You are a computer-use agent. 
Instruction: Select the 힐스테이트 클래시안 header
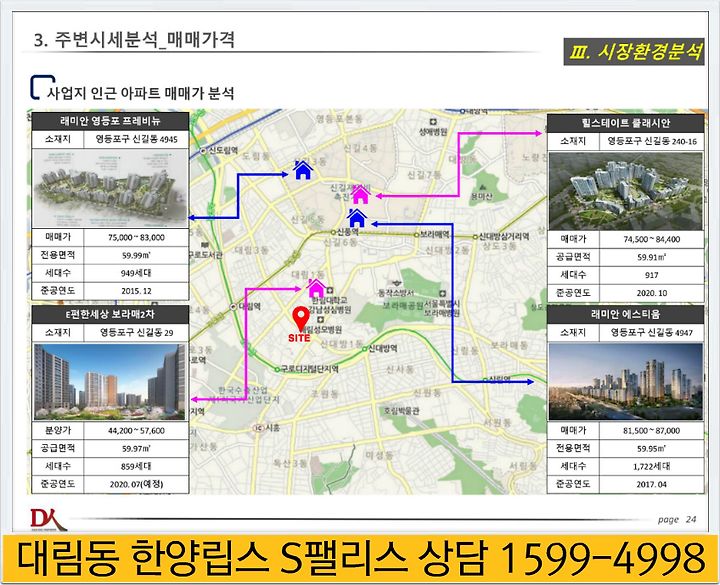[x=625, y=123]
